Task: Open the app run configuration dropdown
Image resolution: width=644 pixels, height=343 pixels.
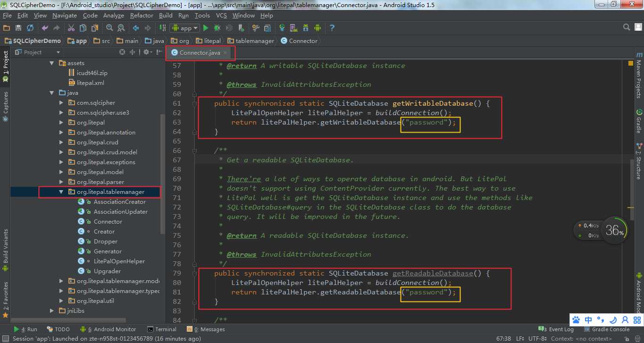Action: (184, 28)
